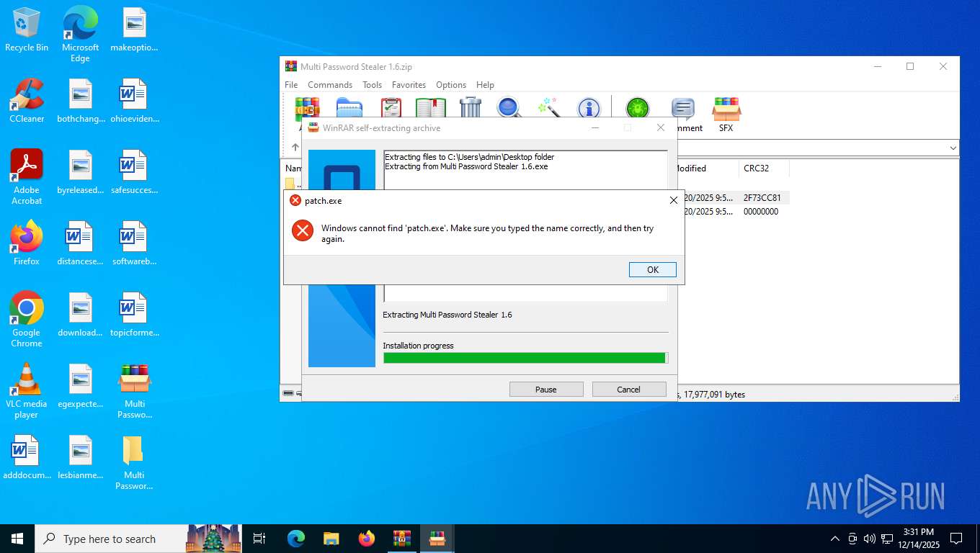
Task: Click the SFX icon in WinRAR toolbar
Action: click(x=726, y=114)
